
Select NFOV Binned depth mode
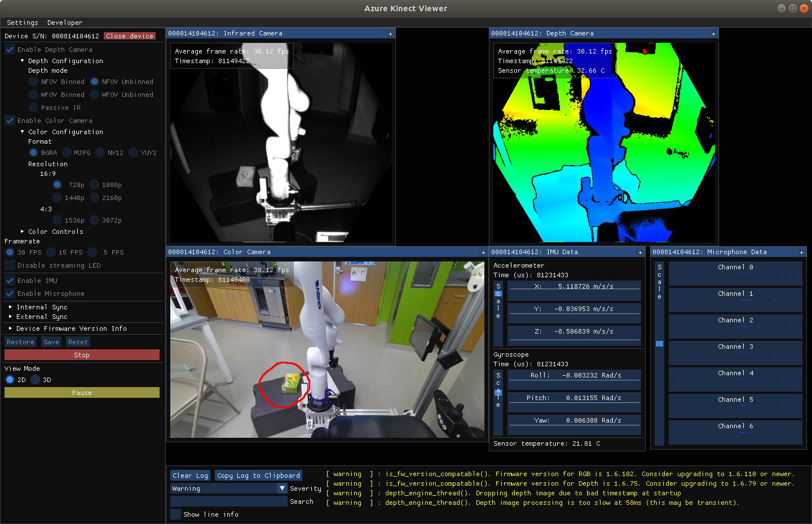34,82
